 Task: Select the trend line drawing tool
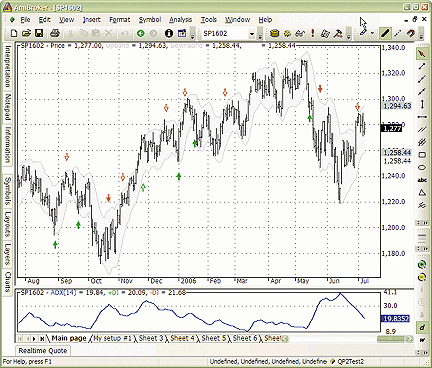click(422, 66)
